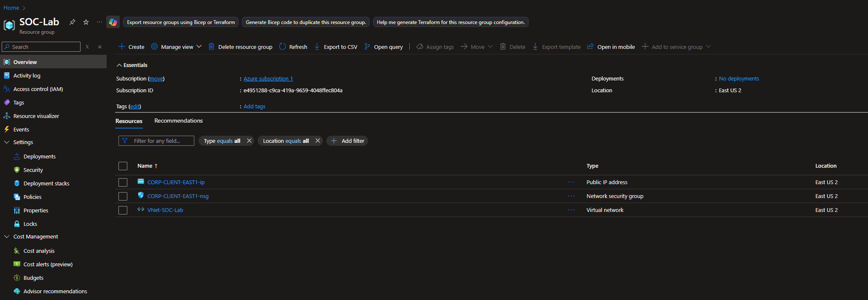The height and width of the screenshot is (300, 868).
Task: Mark SOC-Lab as favorite with star icon
Action: tap(86, 22)
